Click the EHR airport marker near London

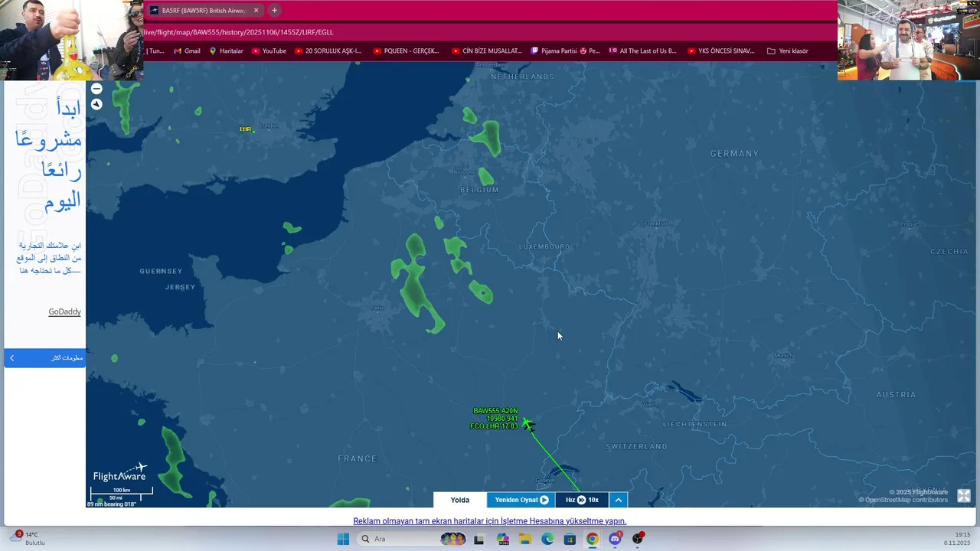247,129
